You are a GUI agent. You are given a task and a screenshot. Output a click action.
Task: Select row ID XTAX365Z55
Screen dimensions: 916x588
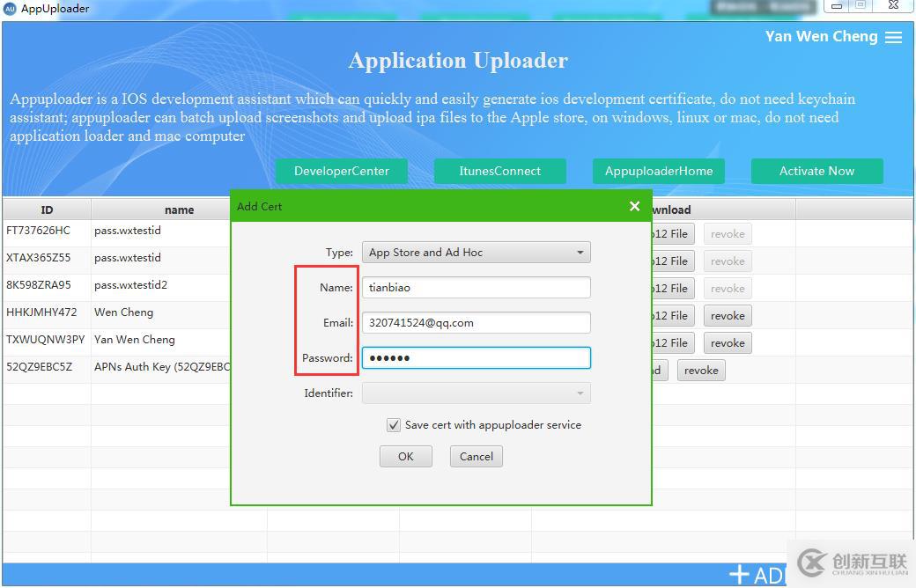38,258
